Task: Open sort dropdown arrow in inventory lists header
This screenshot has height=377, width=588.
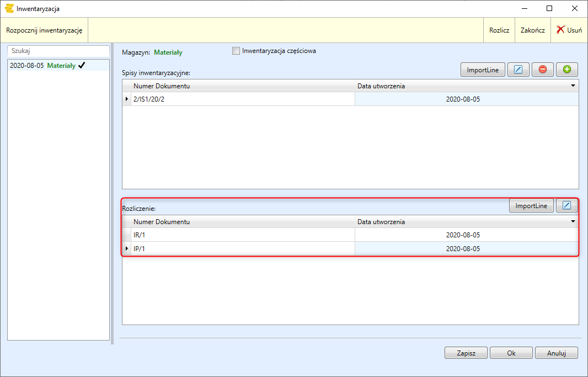Action: tap(573, 86)
